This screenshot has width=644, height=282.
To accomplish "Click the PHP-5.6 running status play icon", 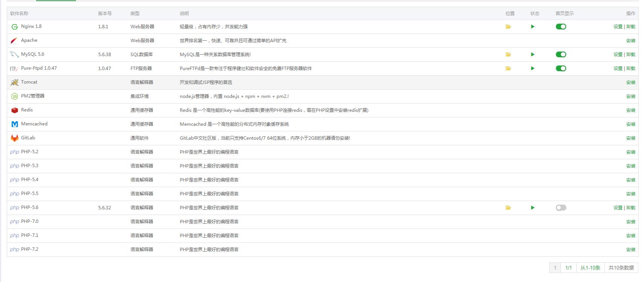I will (533, 208).
